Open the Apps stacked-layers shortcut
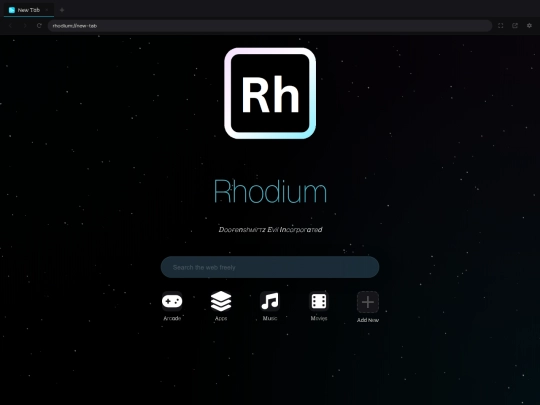 click(221, 301)
